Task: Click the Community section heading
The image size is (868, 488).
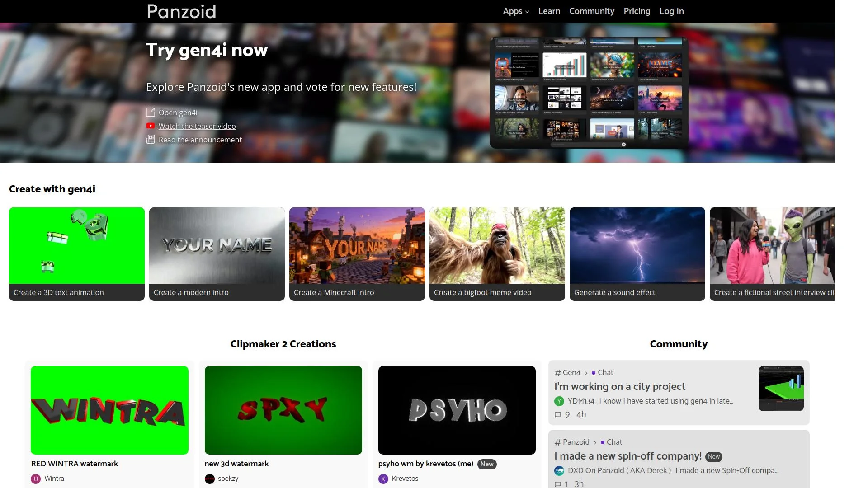Action: click(x=679, y=344)
